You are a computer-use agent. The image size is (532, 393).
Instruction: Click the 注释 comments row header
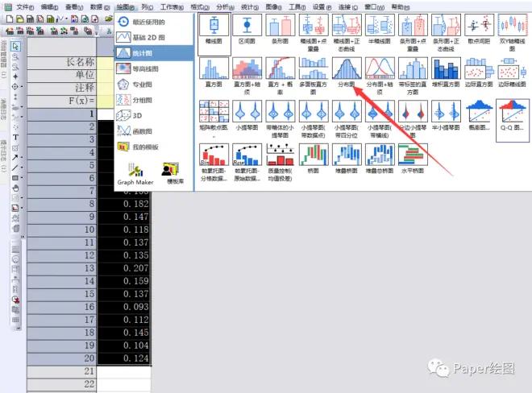[x=62, y=88]
